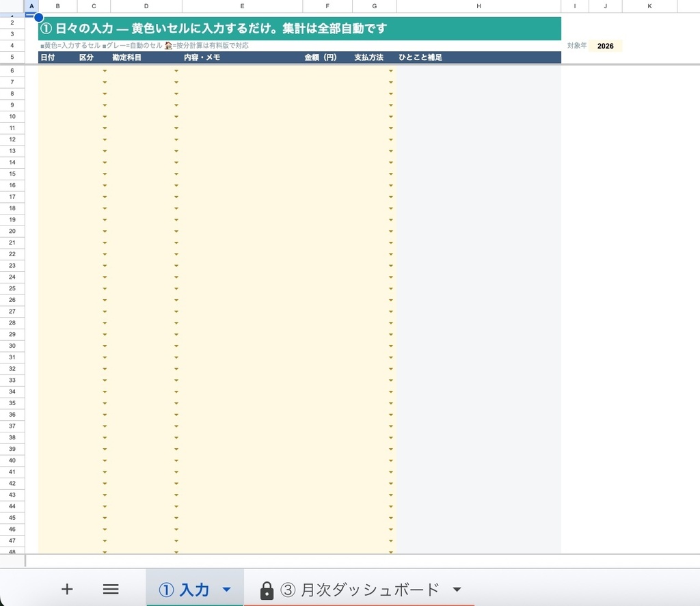Click the lock icon on the ③ tab
This screenshot has height=606, width=700.
coord(267,590)
